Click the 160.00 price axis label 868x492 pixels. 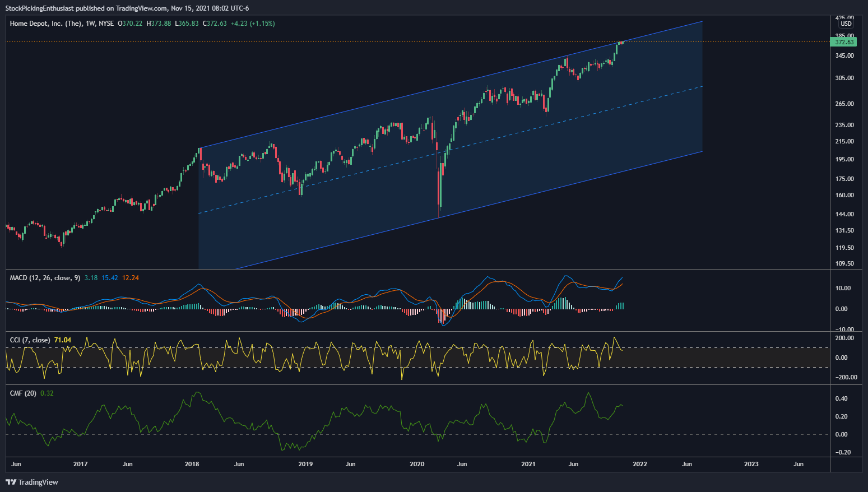[x=844, y=196]
